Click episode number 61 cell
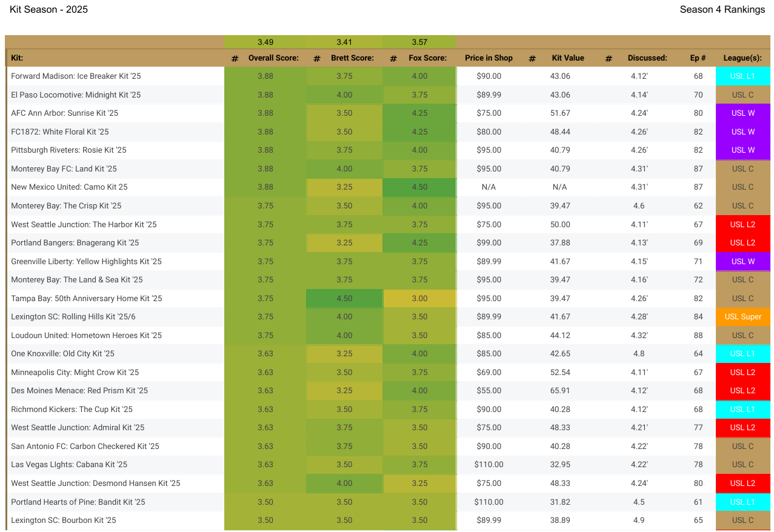This screenshot has width=774, height=532. pos(698,502)
